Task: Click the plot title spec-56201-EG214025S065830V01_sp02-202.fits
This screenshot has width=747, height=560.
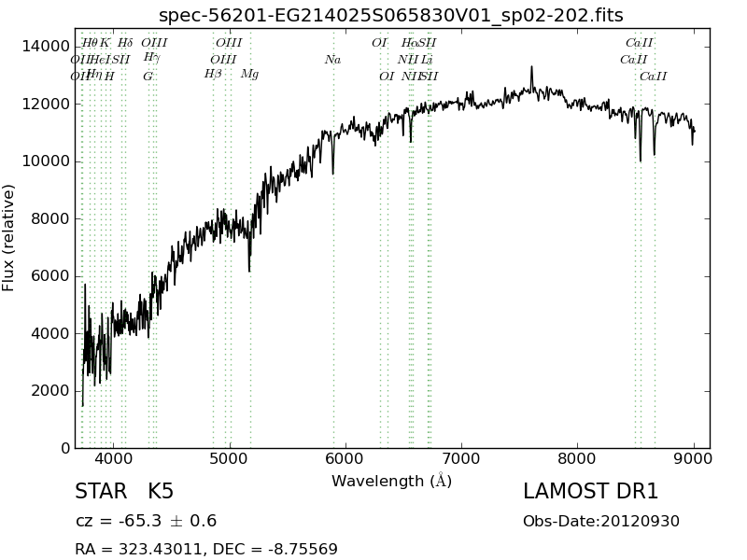Action: click(x=390, y=16)
